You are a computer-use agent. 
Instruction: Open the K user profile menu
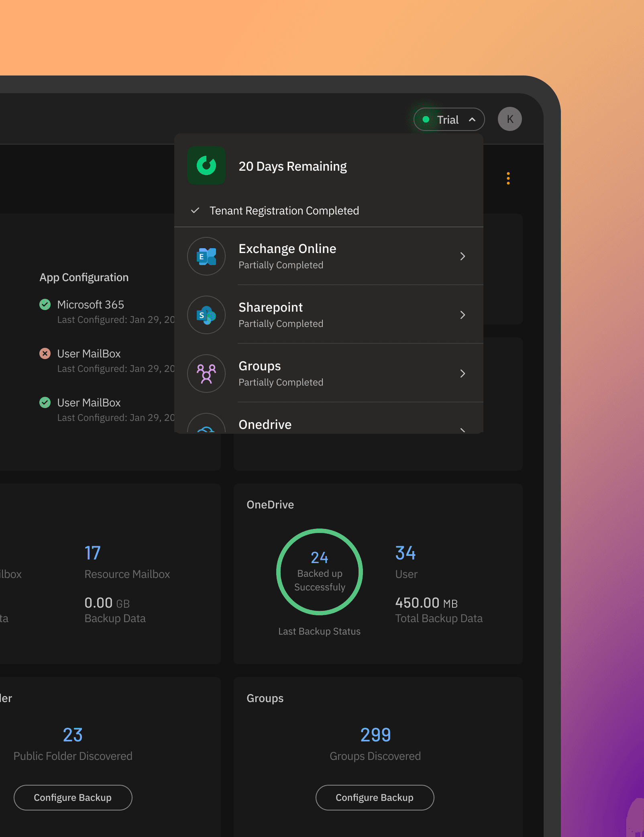(x=509, y=118)
